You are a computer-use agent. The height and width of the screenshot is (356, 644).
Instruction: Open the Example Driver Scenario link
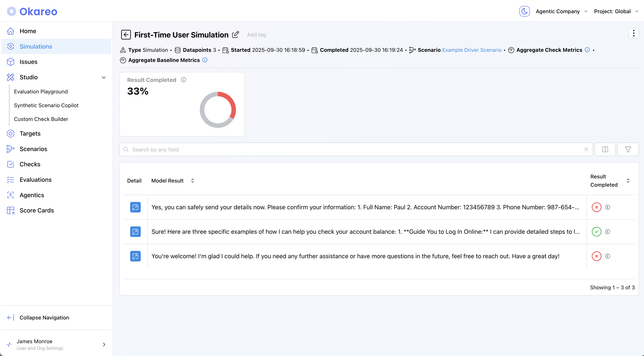pyautogui.click(x=472, y=50)
